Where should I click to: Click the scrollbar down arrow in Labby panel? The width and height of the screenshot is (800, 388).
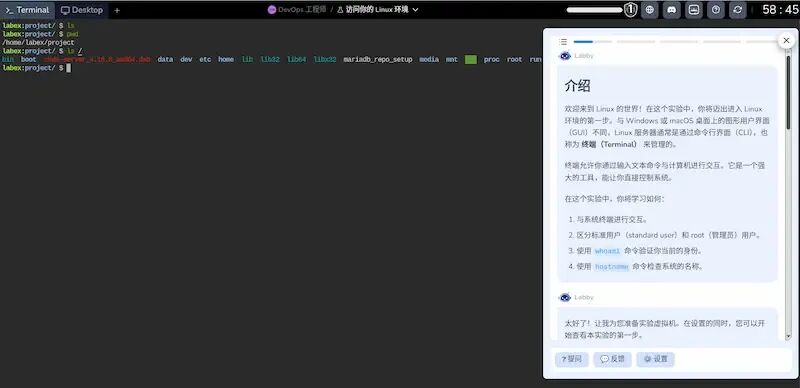point(788,336)
